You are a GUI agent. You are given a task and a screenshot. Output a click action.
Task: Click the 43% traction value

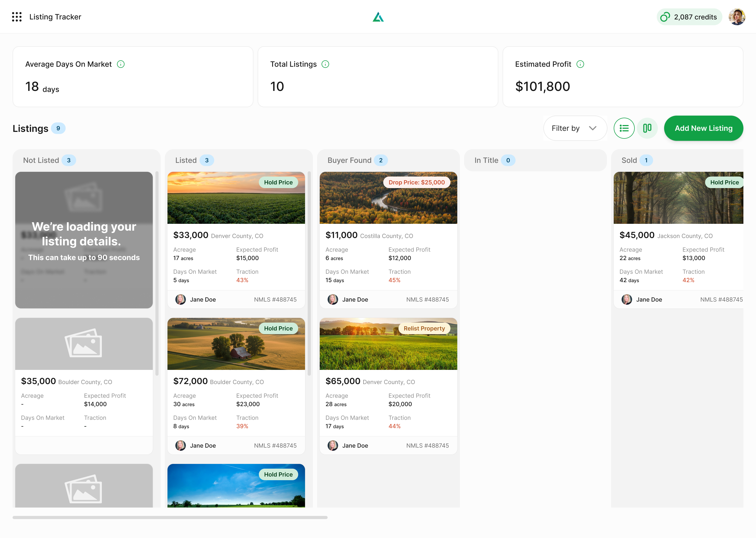(242, 280)
